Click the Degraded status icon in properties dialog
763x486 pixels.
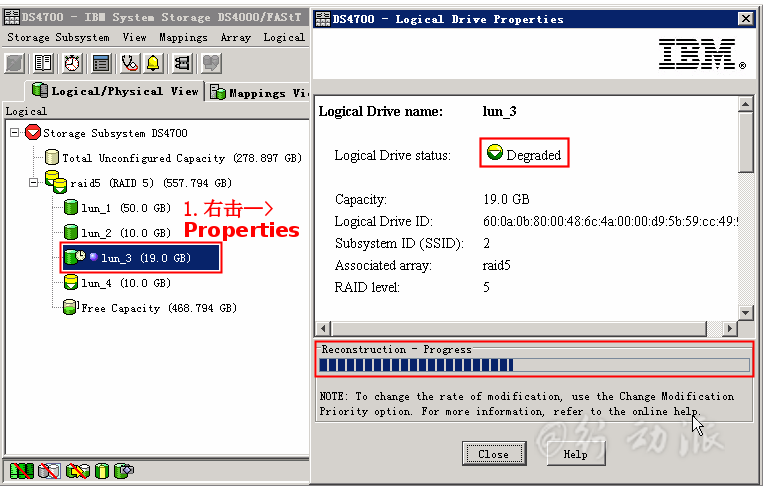[x=494, y=152]
